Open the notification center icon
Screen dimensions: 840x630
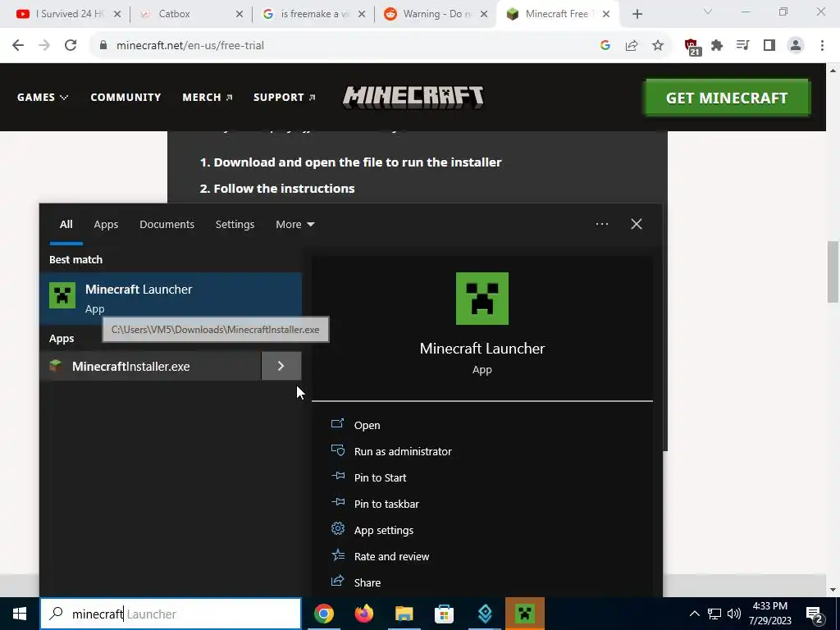[815, 615]
